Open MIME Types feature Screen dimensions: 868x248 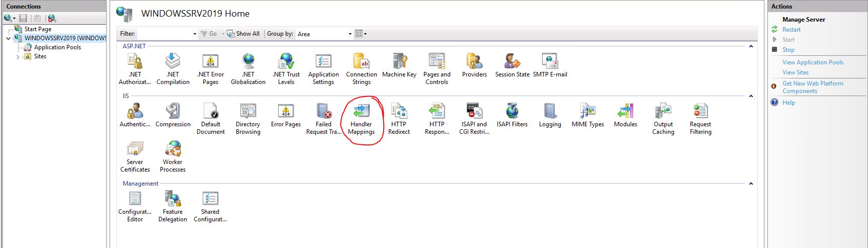(587, 115)
